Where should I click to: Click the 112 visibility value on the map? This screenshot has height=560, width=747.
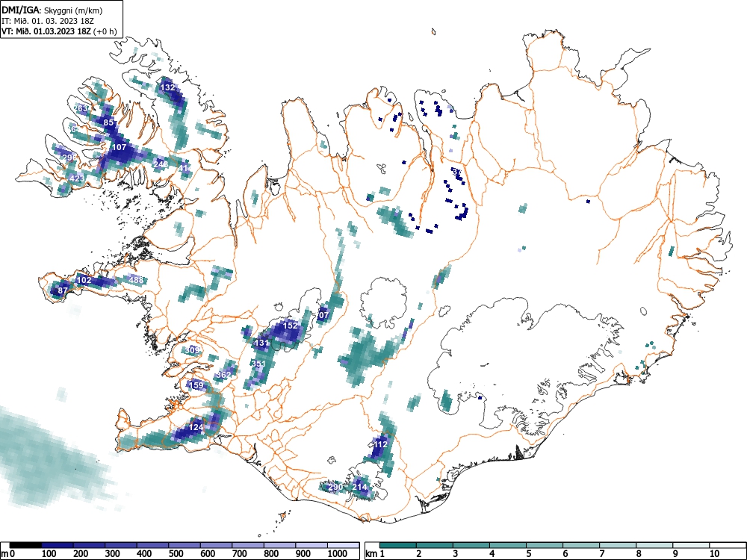pyautogui.click(x=381, y=444)
